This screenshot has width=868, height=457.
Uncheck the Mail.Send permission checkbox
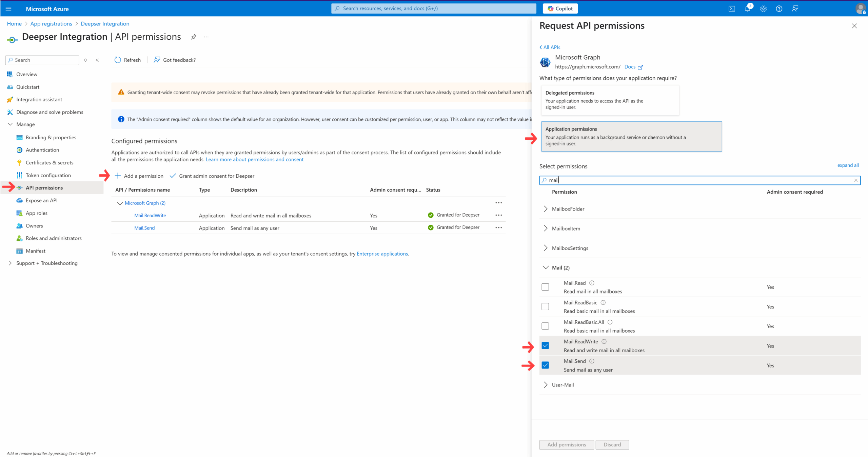coord(545,365)
